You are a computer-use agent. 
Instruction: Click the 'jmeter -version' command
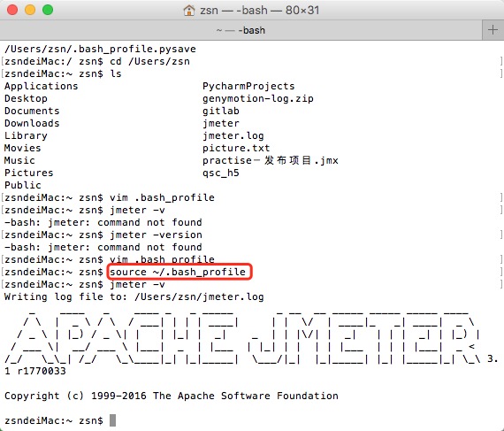156,235
